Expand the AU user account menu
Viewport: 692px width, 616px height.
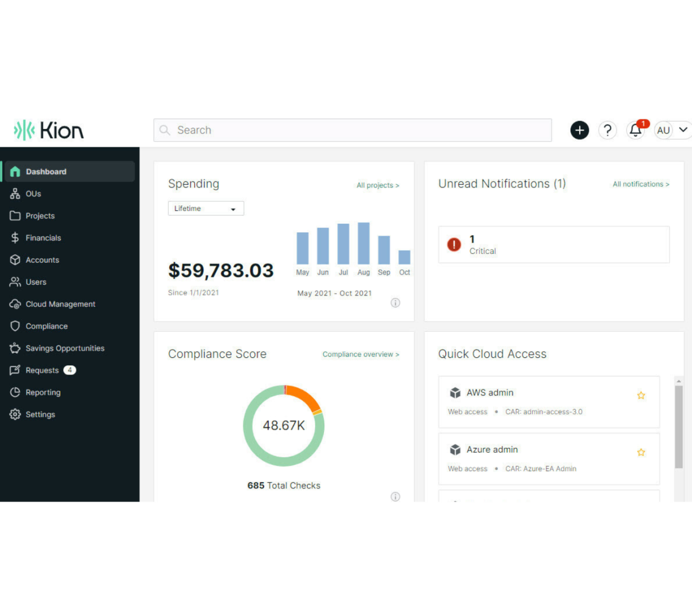[671, 130]
